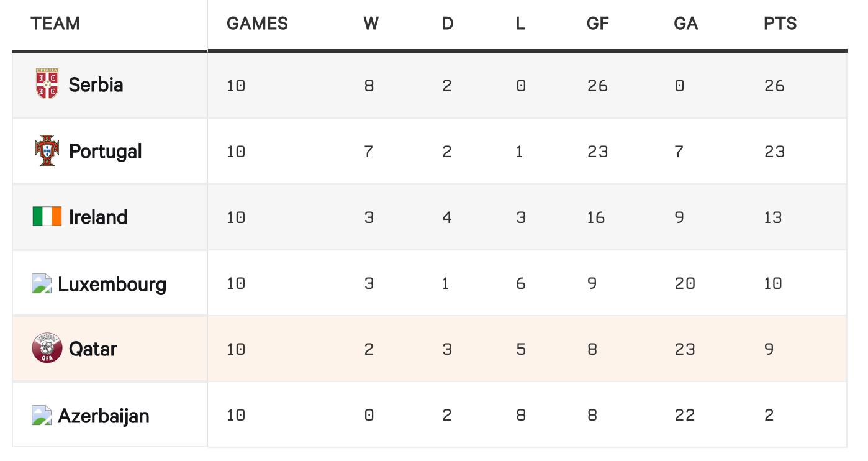Click the W column header
868x461 pixels.
(x=371, y=24)
